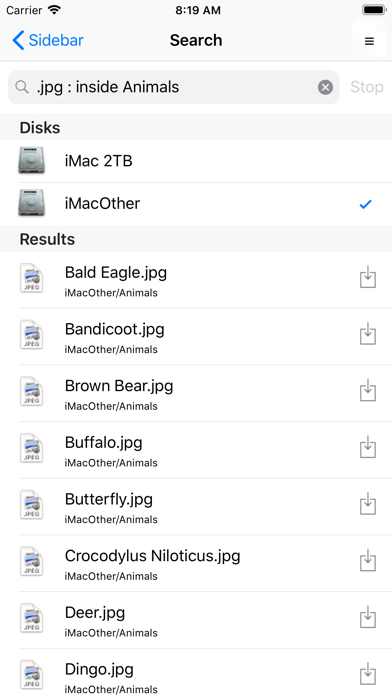The height and width of the screenshot is (696, 392).
Task: Download the Dingo.jpg result
Action: tap(368, 674)
